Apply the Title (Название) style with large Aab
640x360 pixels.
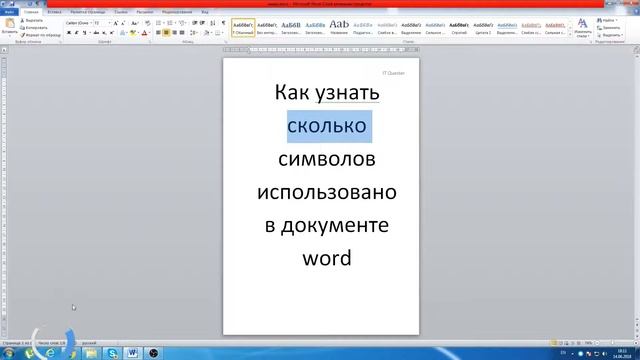339,28
